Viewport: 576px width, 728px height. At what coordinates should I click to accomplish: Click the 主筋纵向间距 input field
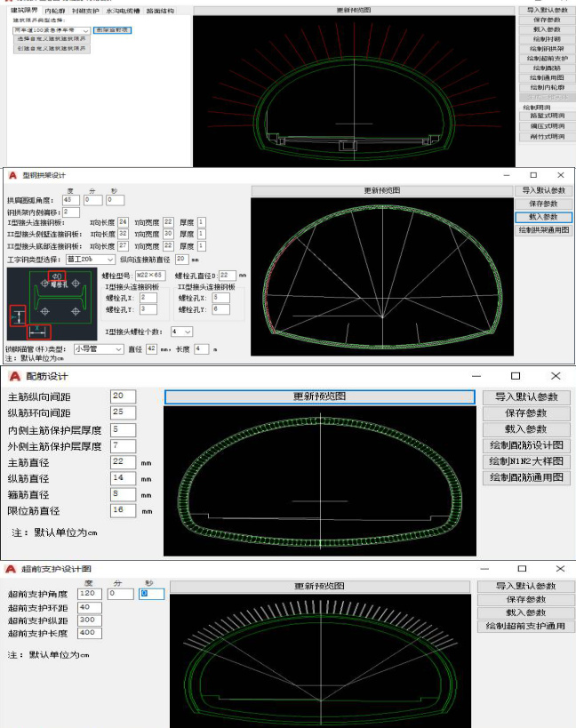pos(123,396)
